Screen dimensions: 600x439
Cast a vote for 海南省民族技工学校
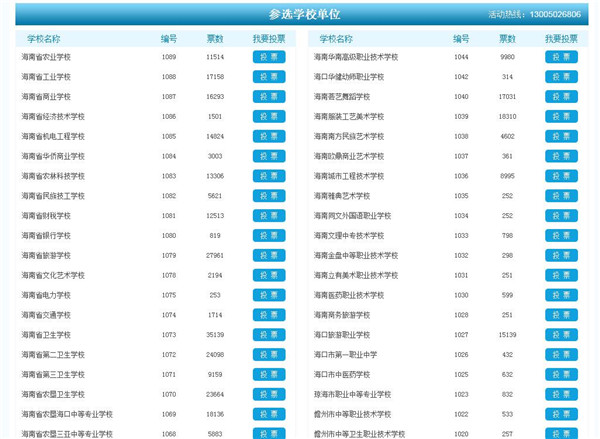click(x=269, y=196)
